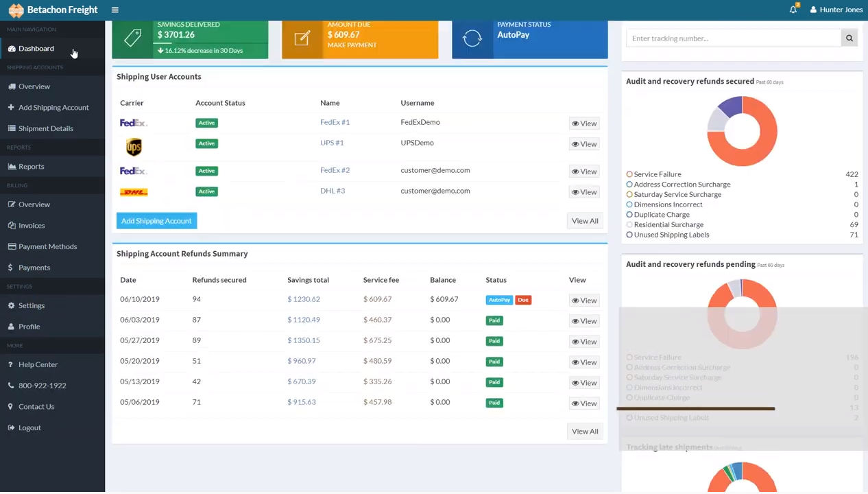Viewport: 868px width, 494px height.
Task: Open Invoices from the sidebar icon
Action: [x=12, y=225]
